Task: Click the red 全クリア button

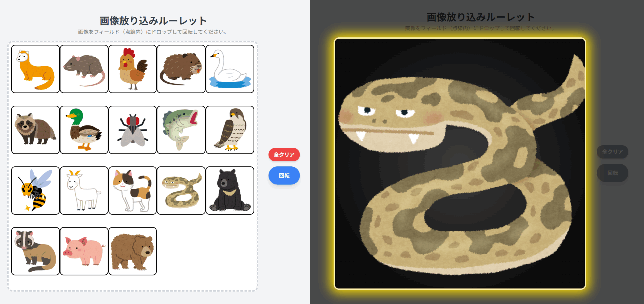Action: [x=284, y=155]
